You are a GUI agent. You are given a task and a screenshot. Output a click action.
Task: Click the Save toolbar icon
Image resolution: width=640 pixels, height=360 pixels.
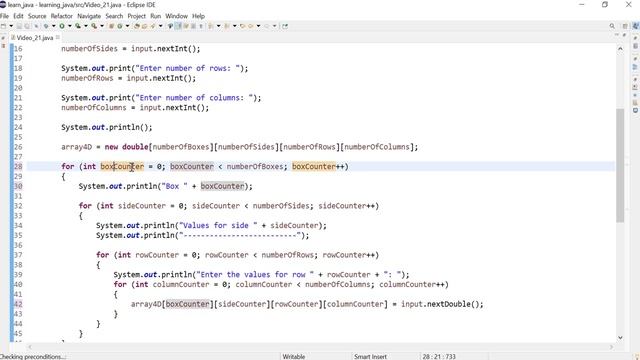pyautogui.click(x=19, y=26)
